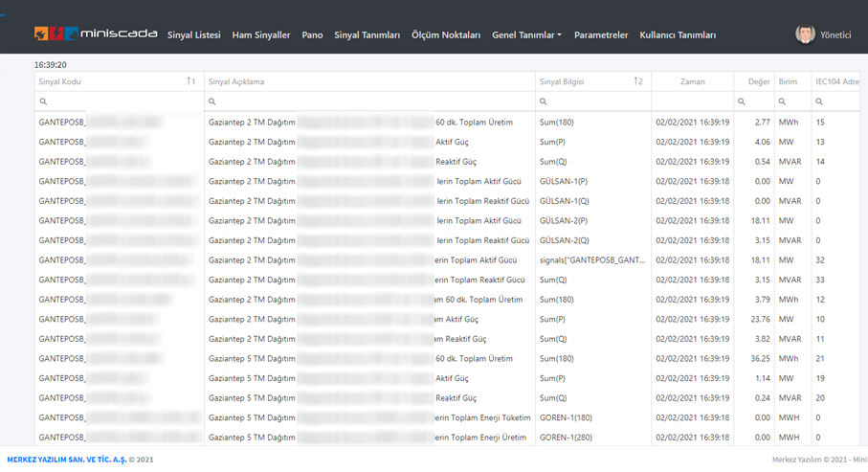This screenshot has height=472, width=868.
Task: Click the miniscada logo
Action: point(96,34)
